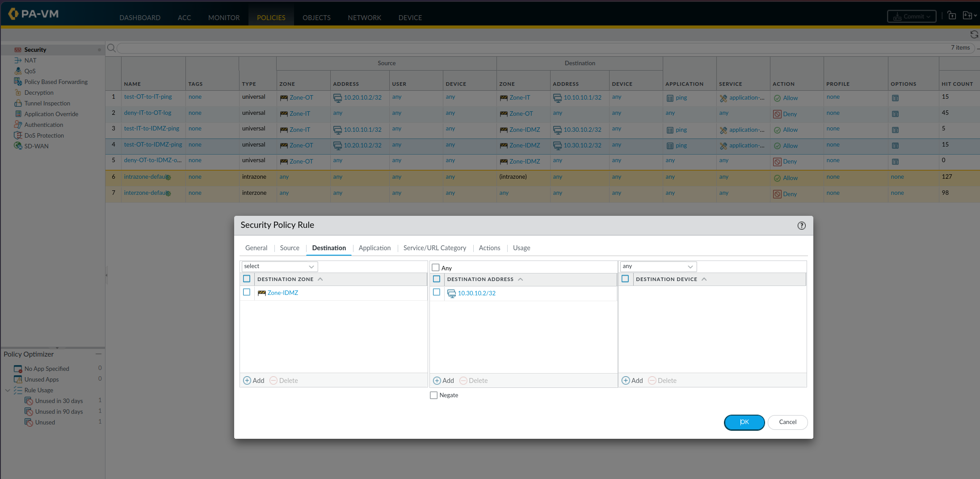The width and height of the screenshot is (980, 479).
Task: Open the Commit dropdown button
Action: click(912, 17)
